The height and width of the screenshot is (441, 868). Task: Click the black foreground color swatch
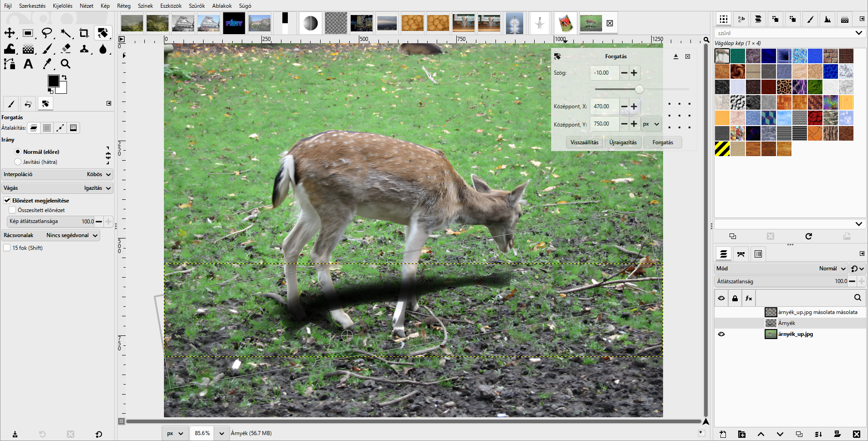[53, 81]
